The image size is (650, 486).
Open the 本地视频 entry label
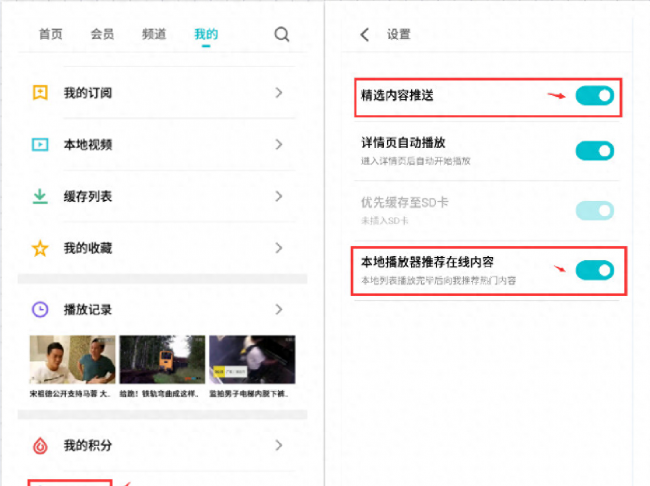(x=88, y=145)
